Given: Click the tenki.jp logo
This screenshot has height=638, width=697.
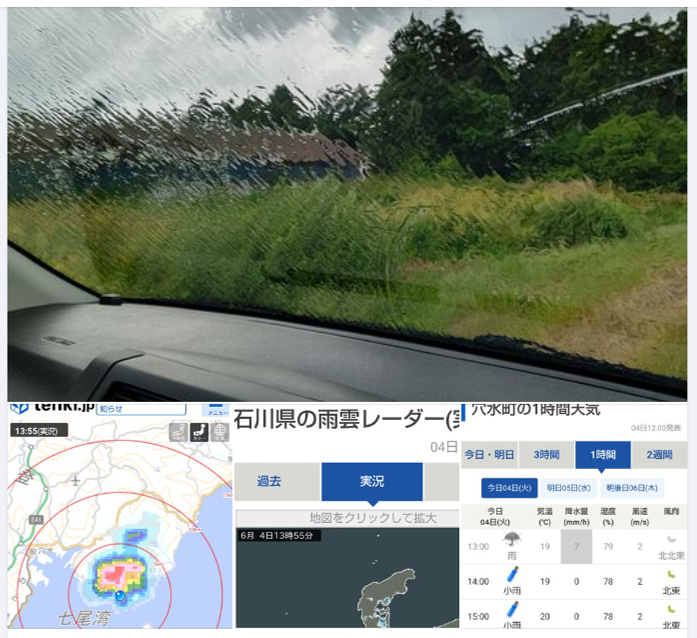Looking at the screenshot, I should [x=52, y=407].
